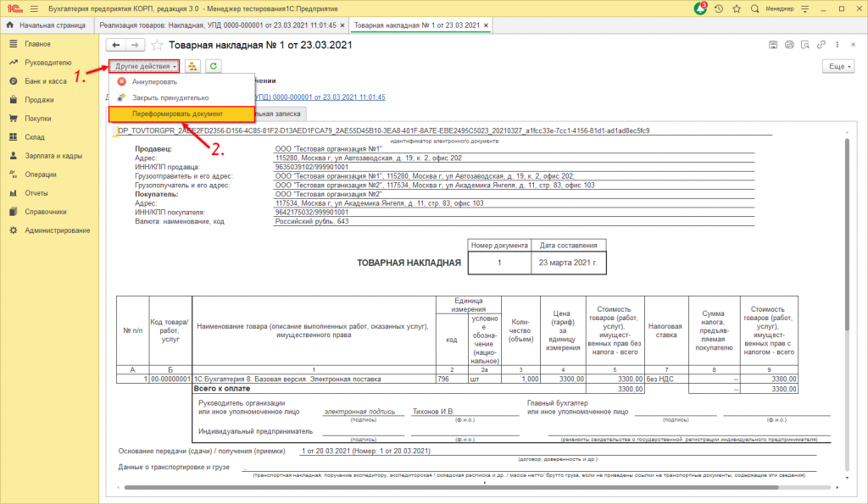Click the horizontal scrollbar of document

pos(451,487)
